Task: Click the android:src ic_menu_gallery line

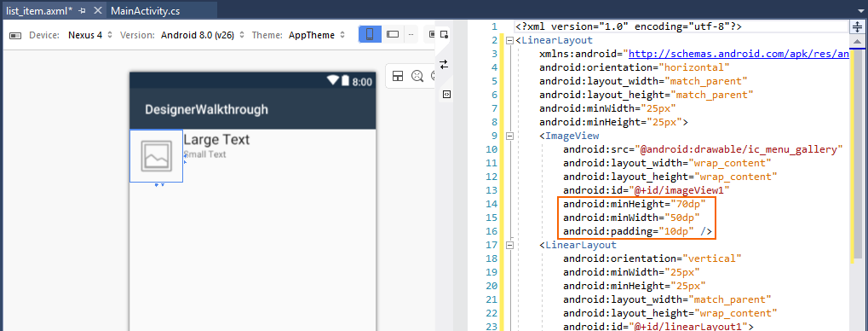Action: tap(703, 149)
